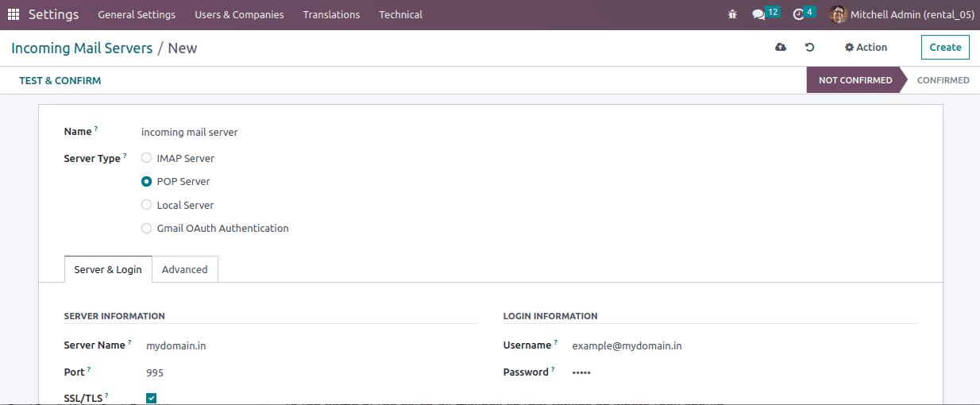Open Mitchell Admin user menu

pos(901,14)
